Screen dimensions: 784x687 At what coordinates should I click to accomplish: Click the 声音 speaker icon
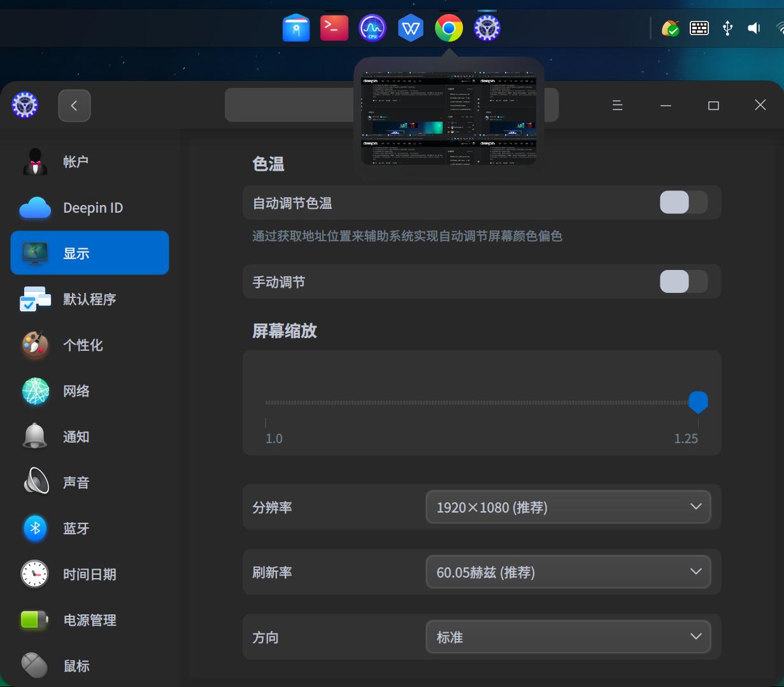(35, 482)
